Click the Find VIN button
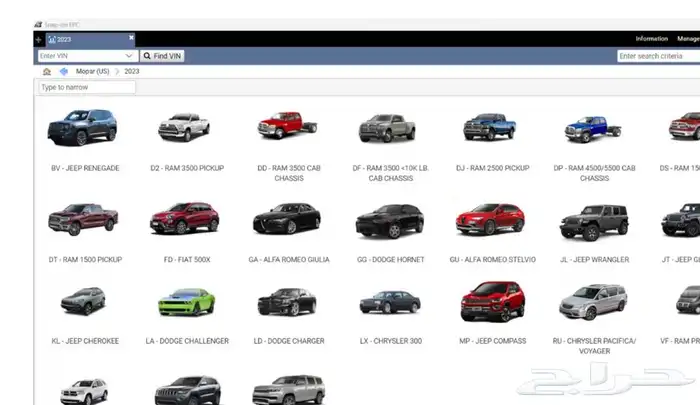The width and height of the screenshot is (700, 405). point(162,56)
